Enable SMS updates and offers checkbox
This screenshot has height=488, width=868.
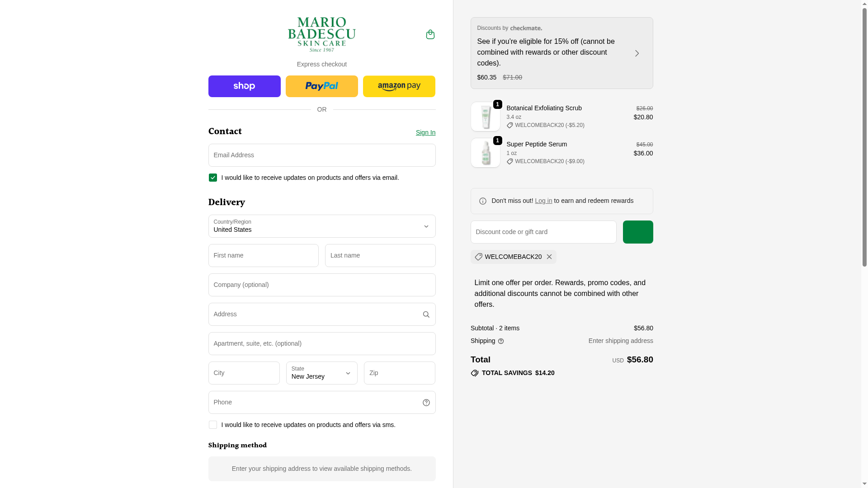click(x=212, y=425)
